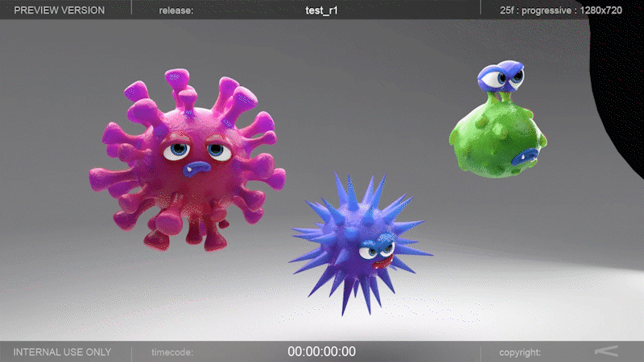This screenshot has height=362, width=644.
Task: Click the format text 25f : progressive : 1280x720
Action: 560,10
